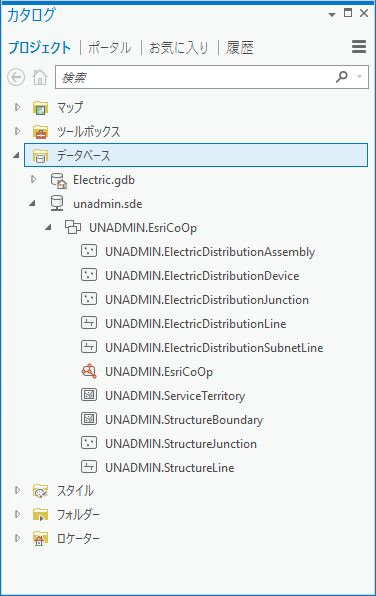This screenshot has width=376, height=596.
Task: Click the Databases folder icon
Action: [x=40, y=156]
